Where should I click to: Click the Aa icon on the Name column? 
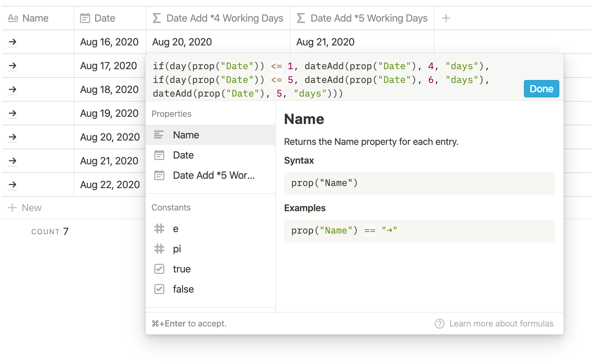tap(13, 18)
